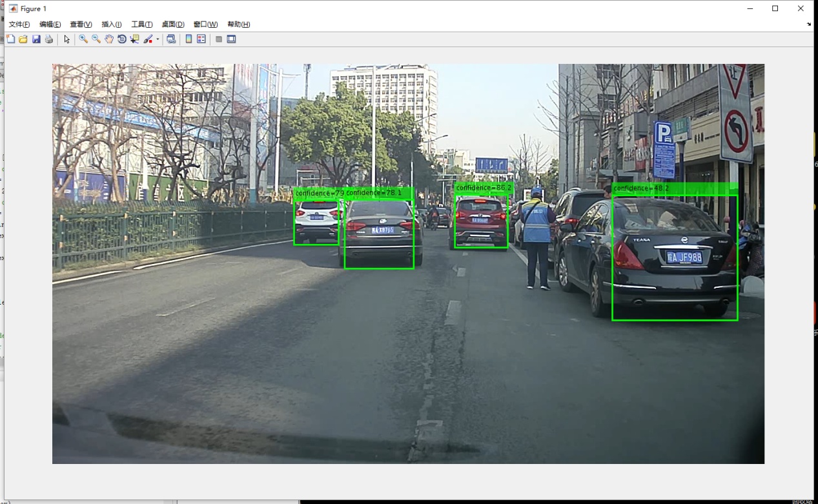The image size is (818, 504).
Task: Open the 插入(I) menu
Action: (112, 25)
